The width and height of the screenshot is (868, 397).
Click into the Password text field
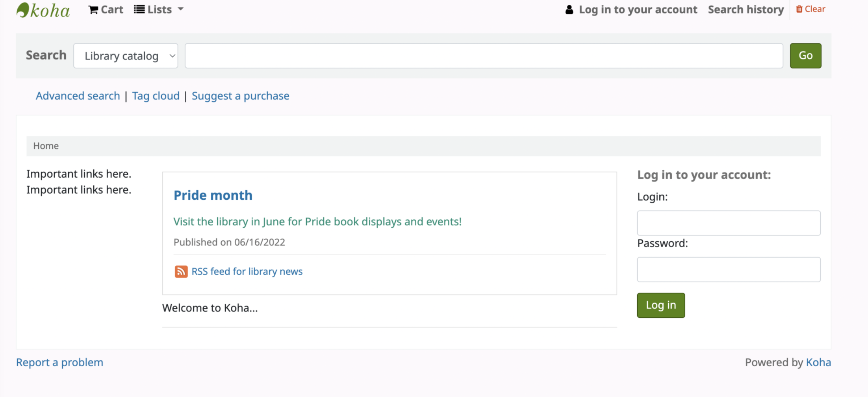pyautogui.click(x=728, y=269)
